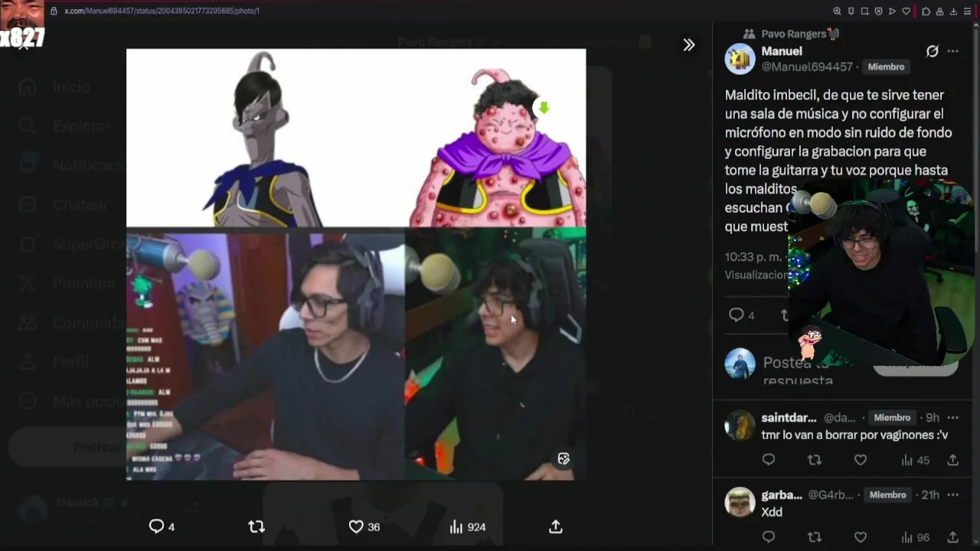980x551 pixels.
Task: Open saintdar's profile avatar
Action: pyautogui.click(x=740, y=425)
